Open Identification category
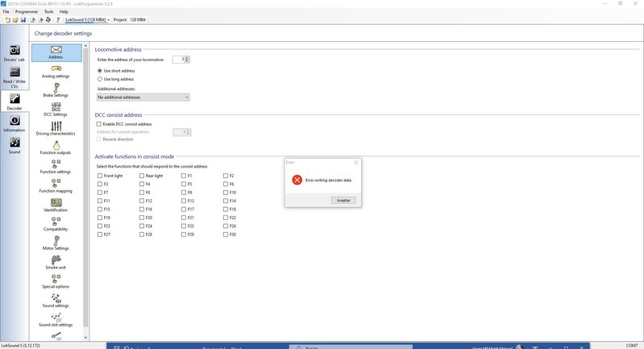The image size is (644, 349). tap(56, 206)
